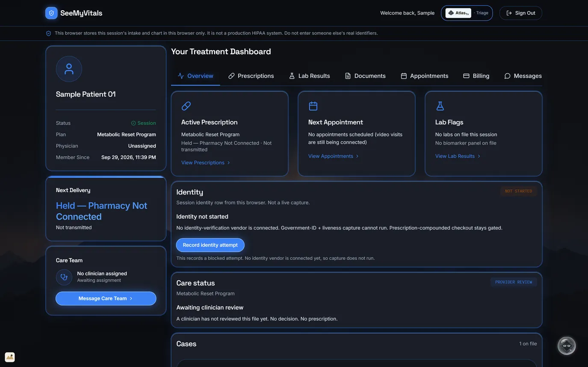Click the flask icon on Lab Flags card

(440, 106)
